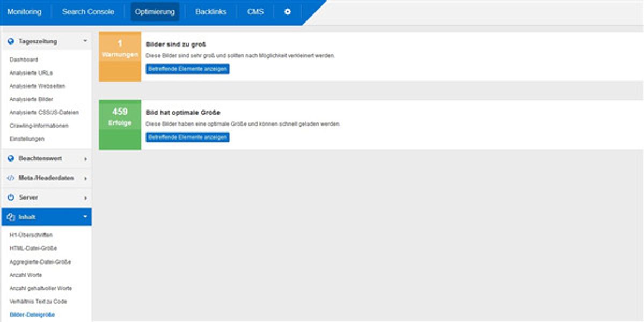View Analysierte CSS/JS-Dateien
Image resolution: width=644 pixels, height=322 pixels.
click(44, 113)
